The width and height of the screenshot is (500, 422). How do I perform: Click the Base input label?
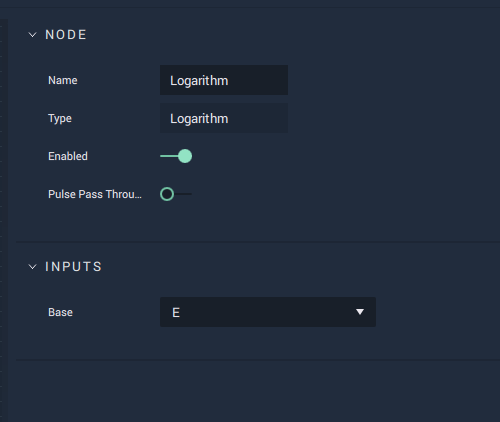point(60,312)
